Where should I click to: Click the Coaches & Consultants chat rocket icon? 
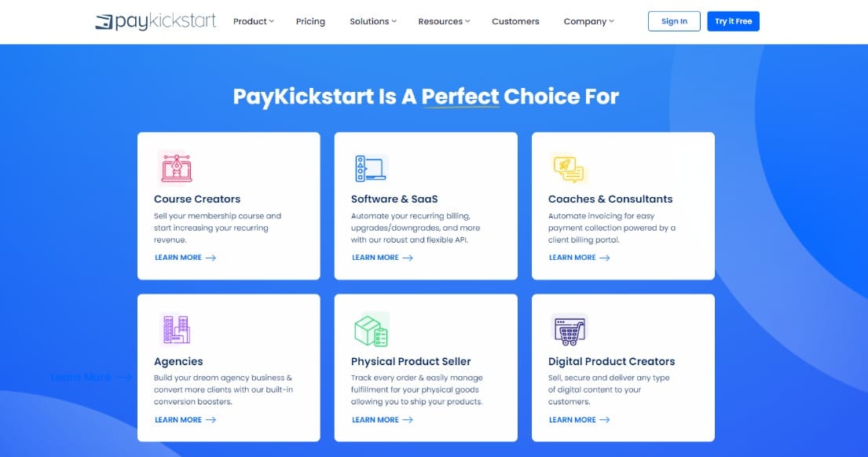pyautogui.click(x=569, y=169)
